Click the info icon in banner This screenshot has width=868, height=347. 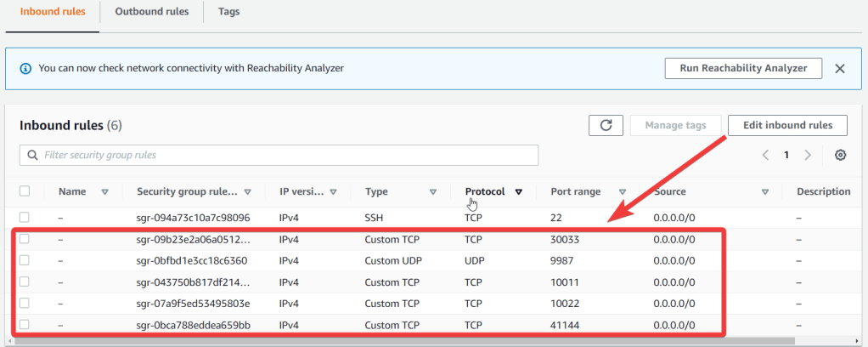coord(25,68)
